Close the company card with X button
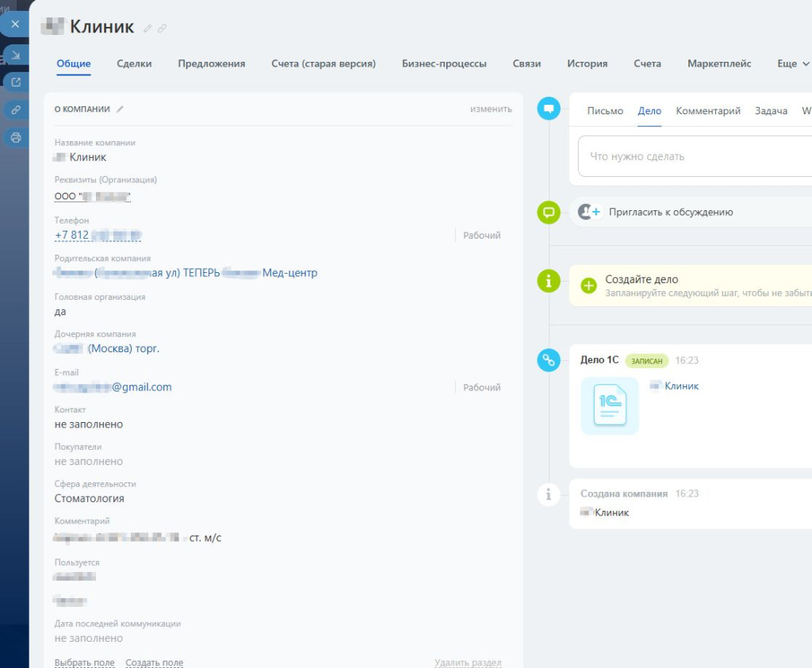The height and width of the screenshot is (668, 812). (15, 24)
